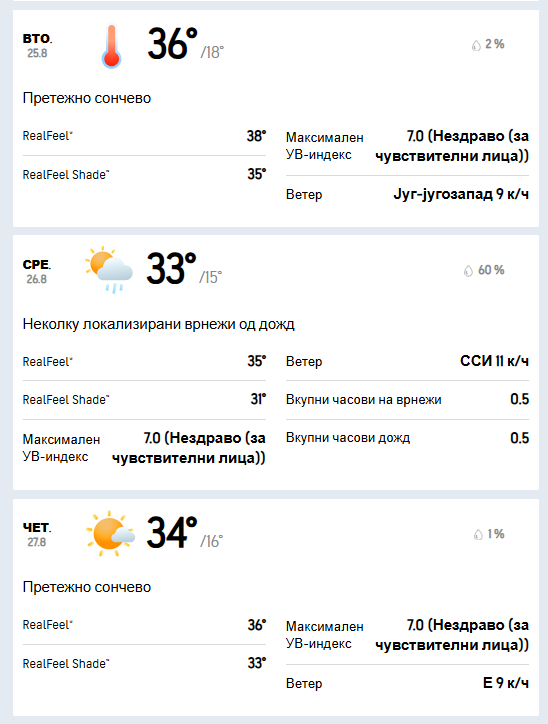This screenshot has height=724, width=548.
Task: Click the raindrop icon next to 1%
Action: [478, 535]
